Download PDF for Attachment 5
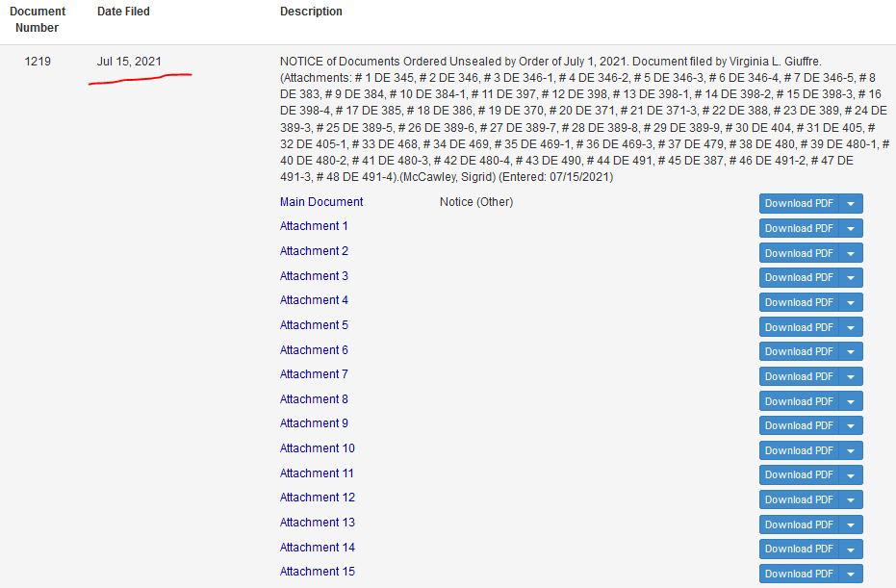This screenshot has height=588, width=896. coord(799,327)
